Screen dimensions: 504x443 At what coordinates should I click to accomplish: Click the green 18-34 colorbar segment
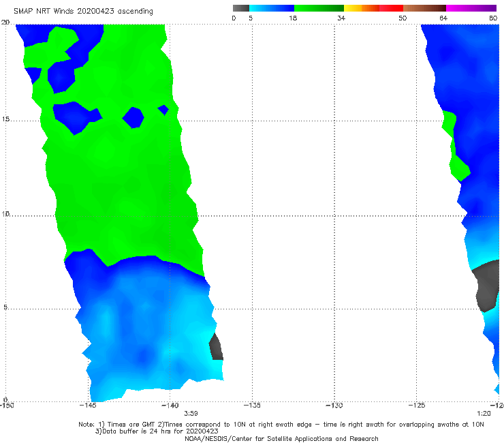319,8
